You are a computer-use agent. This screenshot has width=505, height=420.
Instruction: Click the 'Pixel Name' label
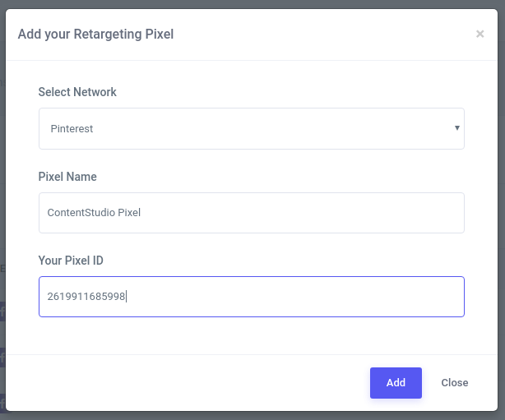67,177
